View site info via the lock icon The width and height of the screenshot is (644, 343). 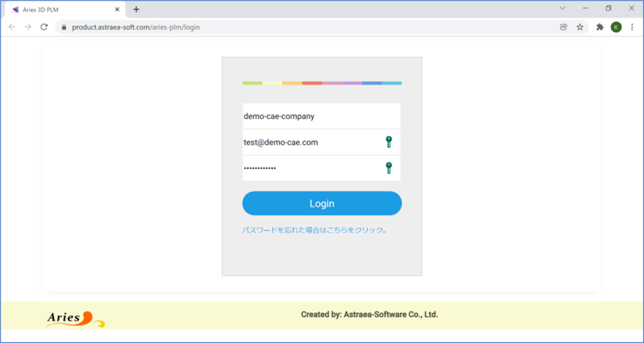point(64,28)
